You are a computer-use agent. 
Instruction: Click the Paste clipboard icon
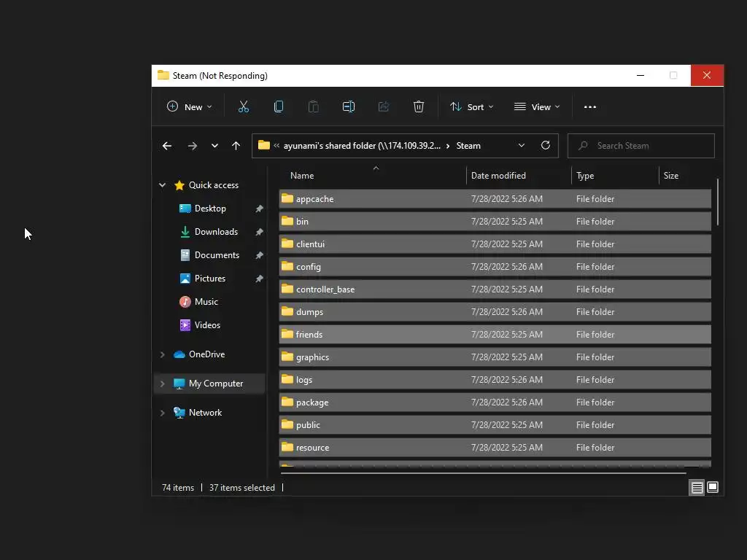tap(314, 106)
